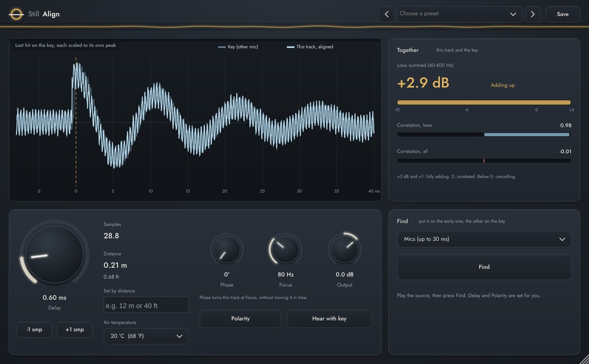This screenshot has width=589, height=364.
Task: Click the 0.60 ms delay value
Action: click(54, 298)
